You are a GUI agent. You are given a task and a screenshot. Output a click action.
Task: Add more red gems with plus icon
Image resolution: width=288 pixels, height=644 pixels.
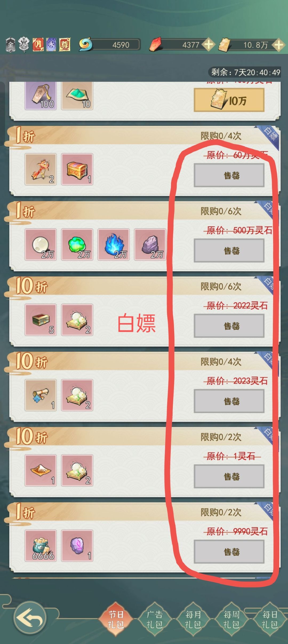point(209,45)
